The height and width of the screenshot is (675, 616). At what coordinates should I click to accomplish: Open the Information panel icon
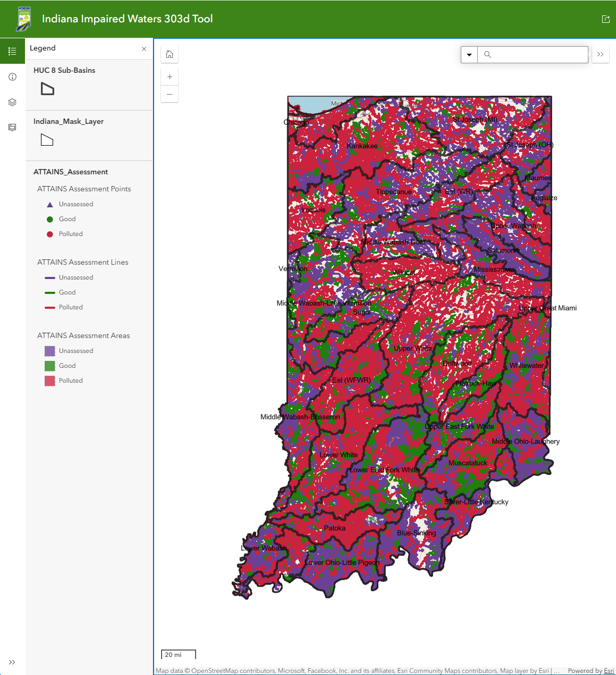pos(12,77)
